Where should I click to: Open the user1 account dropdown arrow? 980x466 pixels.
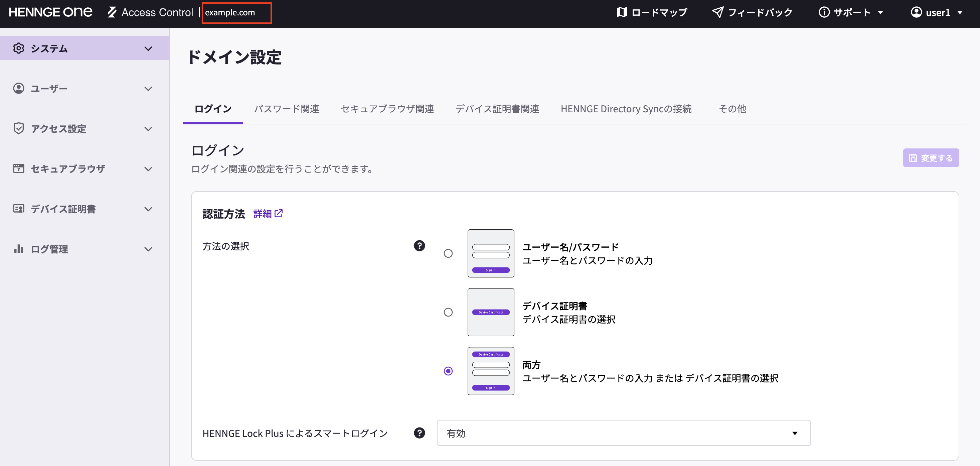[x=960, y=13]
